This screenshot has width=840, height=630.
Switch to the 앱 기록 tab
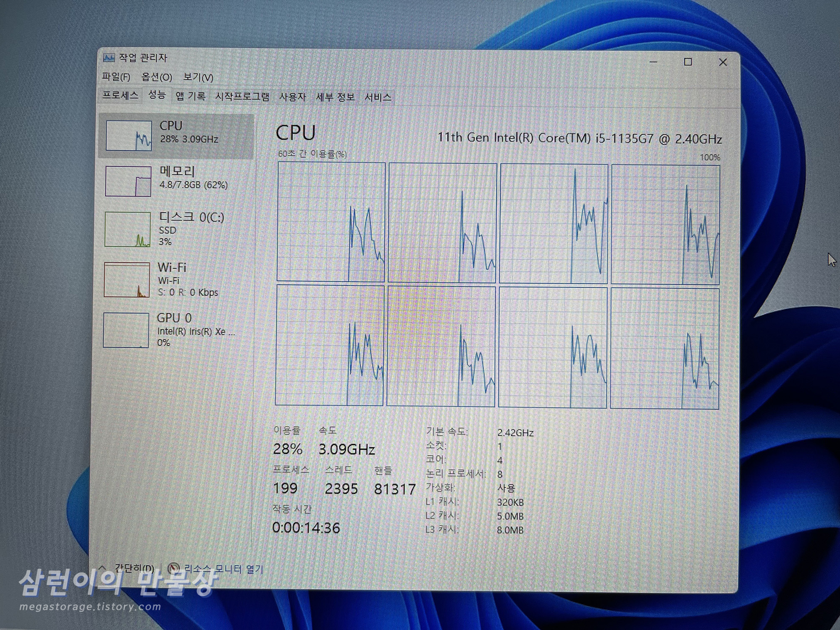click(190, 97)
